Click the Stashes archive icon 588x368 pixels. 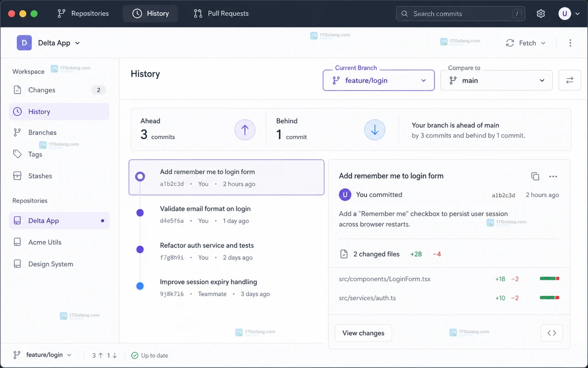[17, 176]
